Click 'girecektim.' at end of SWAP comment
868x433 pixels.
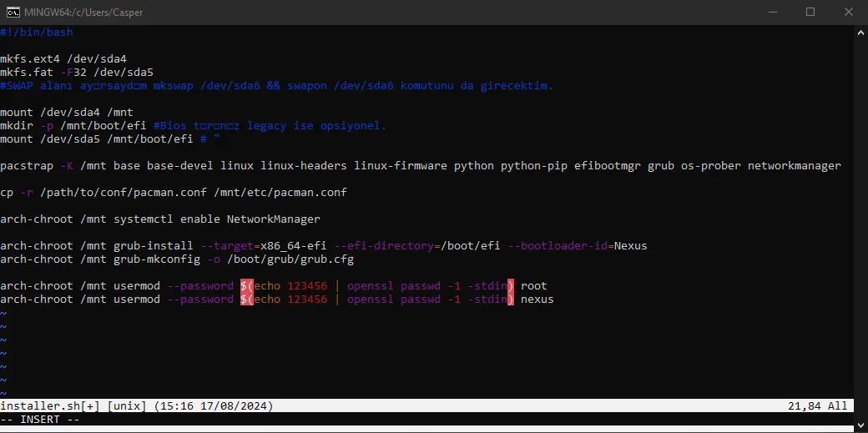pyautogui.click(x=517, y=86)
